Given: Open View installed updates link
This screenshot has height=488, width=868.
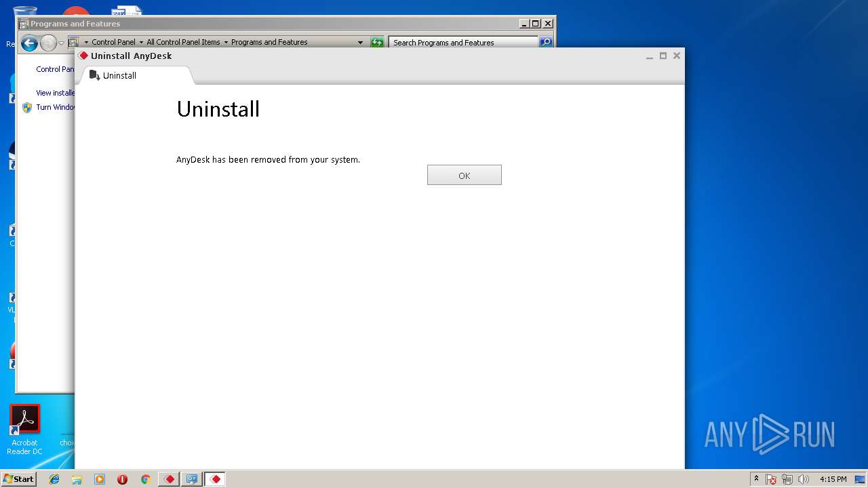Looking at the screenshot, I should (55, 93).
